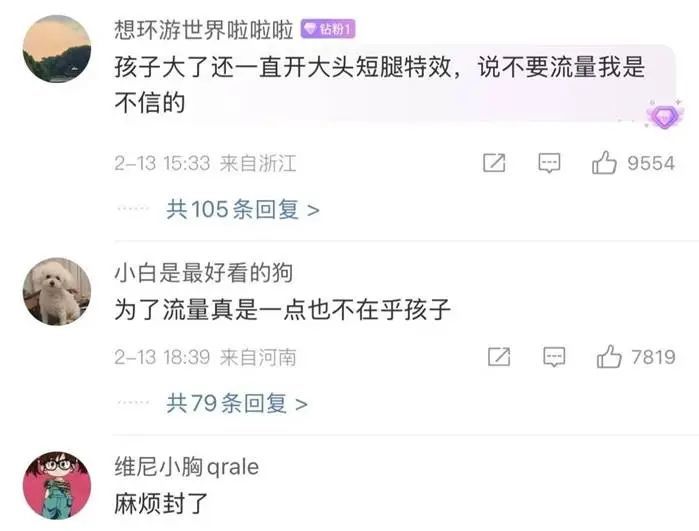699x531 pixels.
Task: Tap the 钻粉1 fan badge
Action: pyautogui.click(x=328, y=29)
